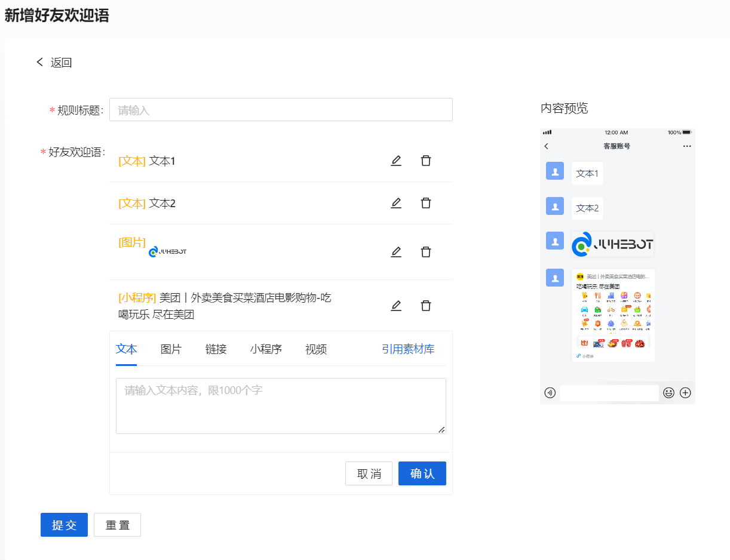The height and width of the screenshot is (560, 730).
Task: Select the 小程序 tab
Action: pyautogui.click(x=266, y=349)
